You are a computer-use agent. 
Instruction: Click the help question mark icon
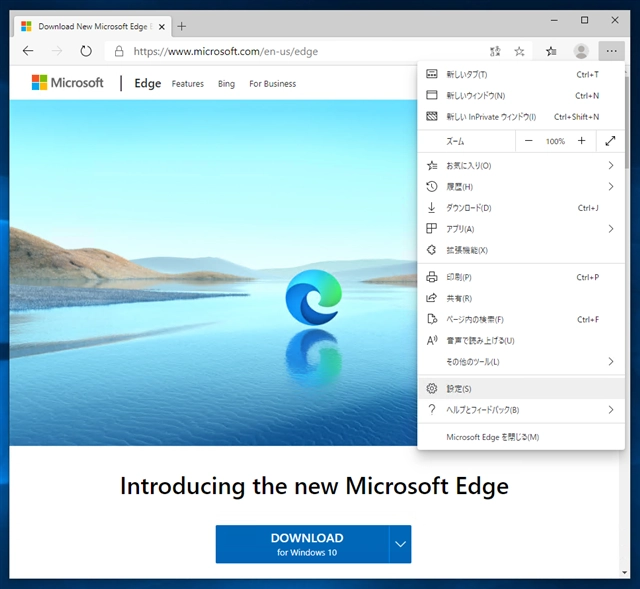tap(431, 409)
